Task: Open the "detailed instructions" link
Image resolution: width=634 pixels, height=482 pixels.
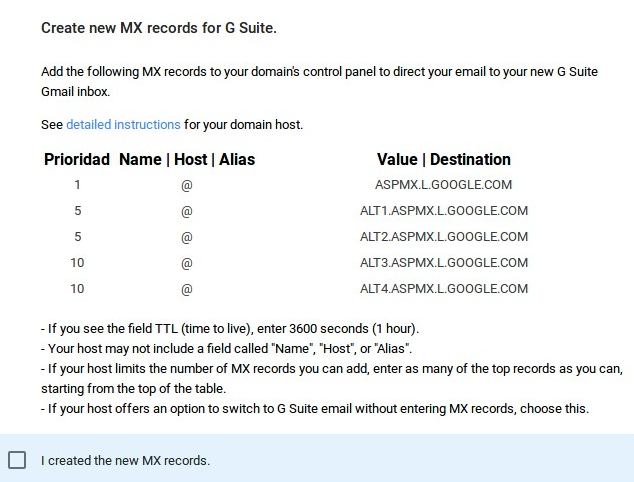Action: coord(123,125)
